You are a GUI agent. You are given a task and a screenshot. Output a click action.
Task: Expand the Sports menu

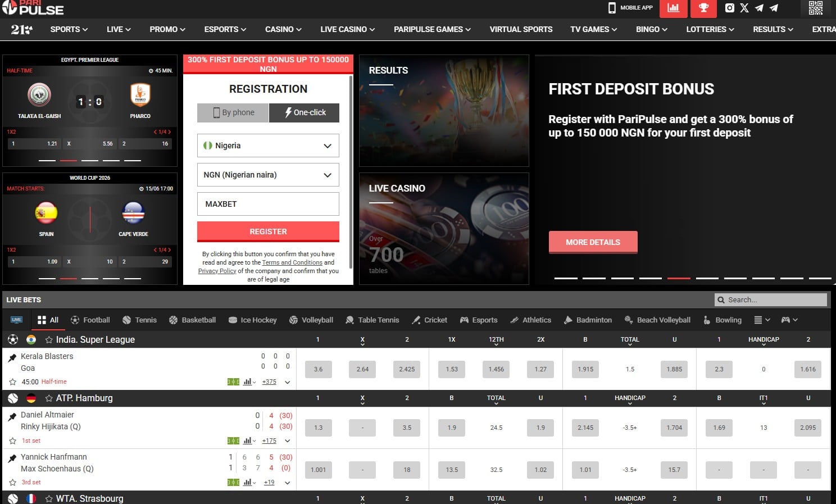[x=69, y=29]
